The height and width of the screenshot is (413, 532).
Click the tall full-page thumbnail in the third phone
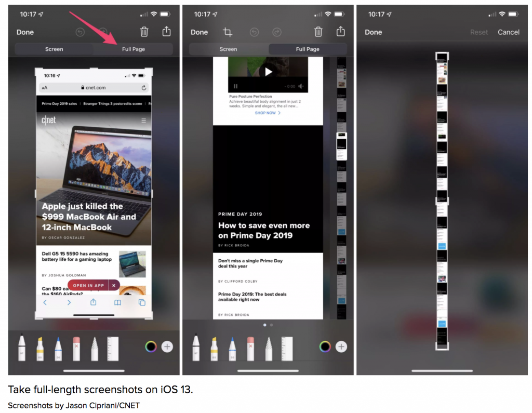(x=442, y=201)
